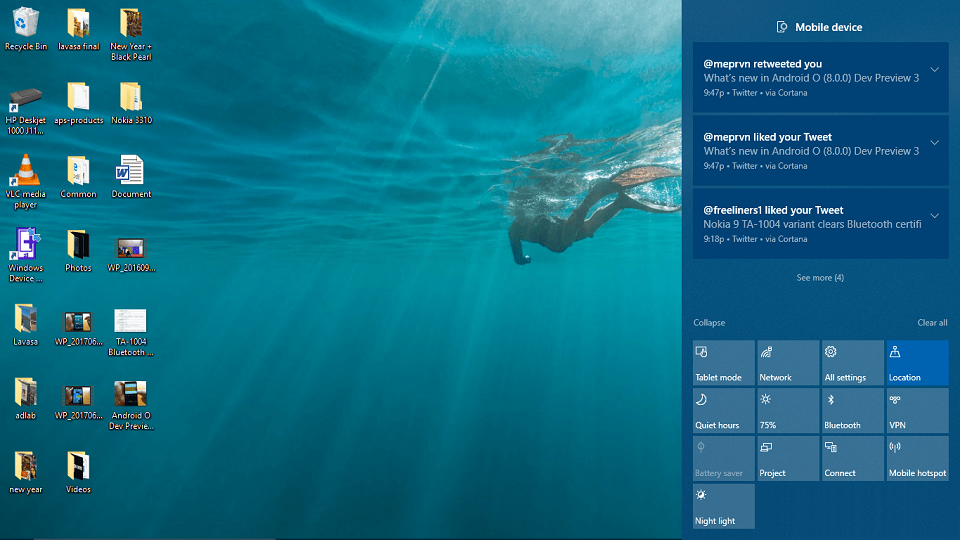This screenshot has height=540, width=960.
Task: Collapse the quick actions panel
Action: (709, 323)
